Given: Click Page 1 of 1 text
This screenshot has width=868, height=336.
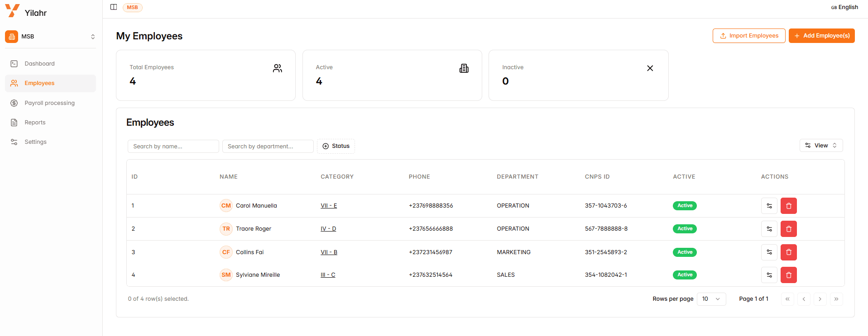Looking at the screenshot, I should click(x=753, y=299).
